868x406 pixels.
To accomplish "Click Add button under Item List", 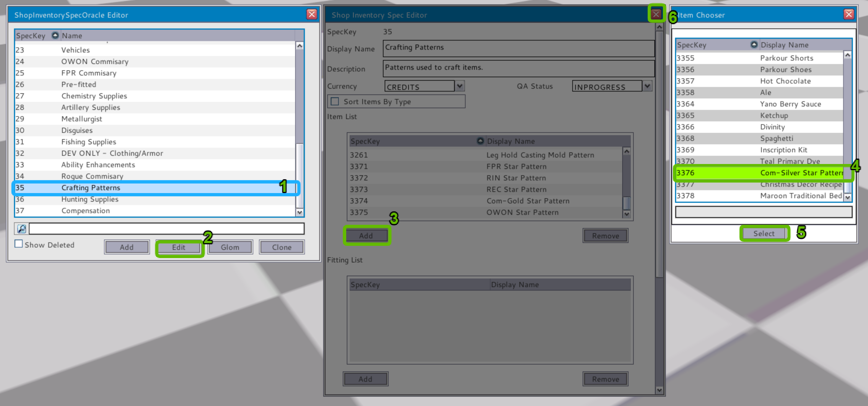I will (366, 235).
